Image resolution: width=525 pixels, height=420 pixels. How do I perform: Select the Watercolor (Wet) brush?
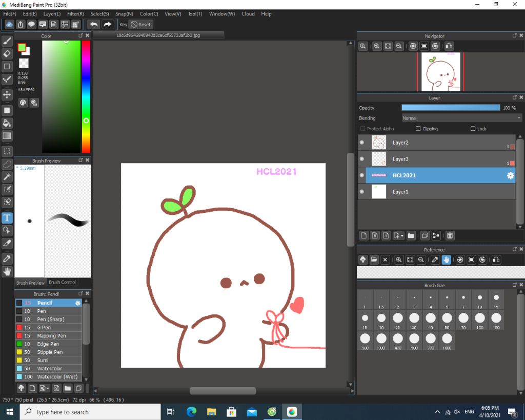(49, 377)
